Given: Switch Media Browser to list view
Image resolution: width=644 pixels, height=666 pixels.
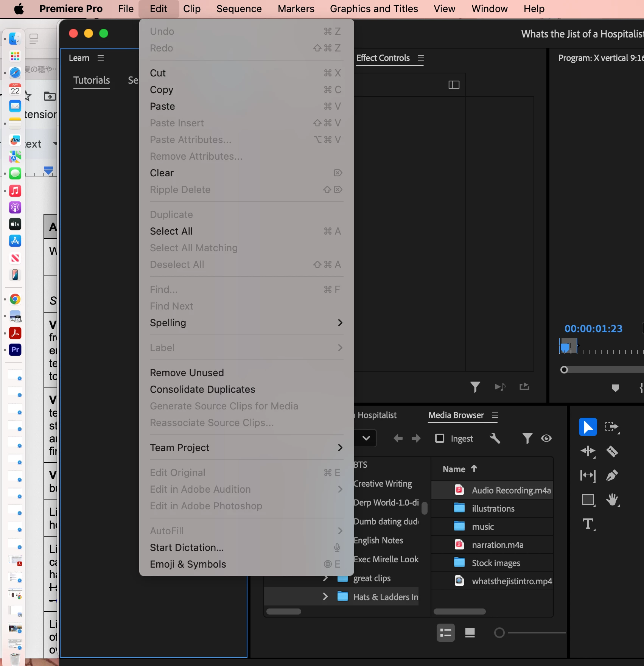Looking at the screenshot, I should click(446, 633).
